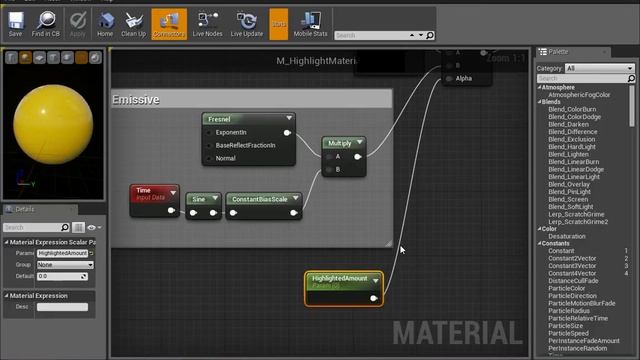Click the Fresnel ExponentIn input pin
This screenshot has width=640, height=360.
tap(209, 133)
